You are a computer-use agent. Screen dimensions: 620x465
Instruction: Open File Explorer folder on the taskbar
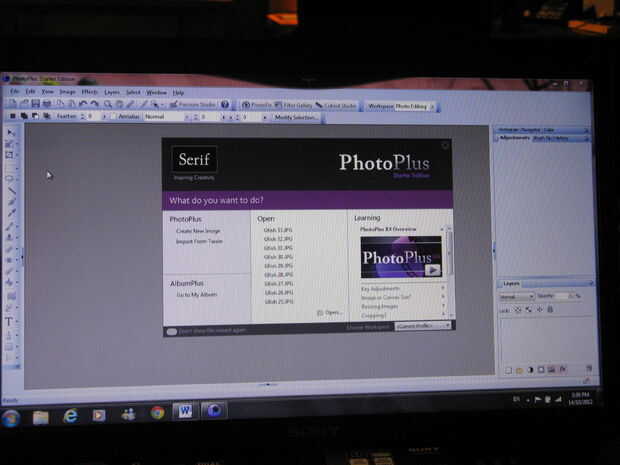pos(40,417)
